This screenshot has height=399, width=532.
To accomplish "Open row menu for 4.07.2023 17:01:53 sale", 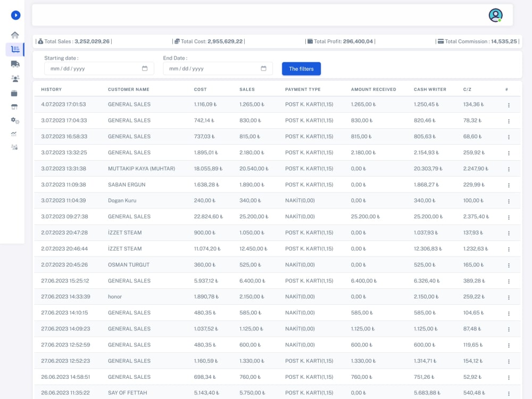I will click(509, 105).
